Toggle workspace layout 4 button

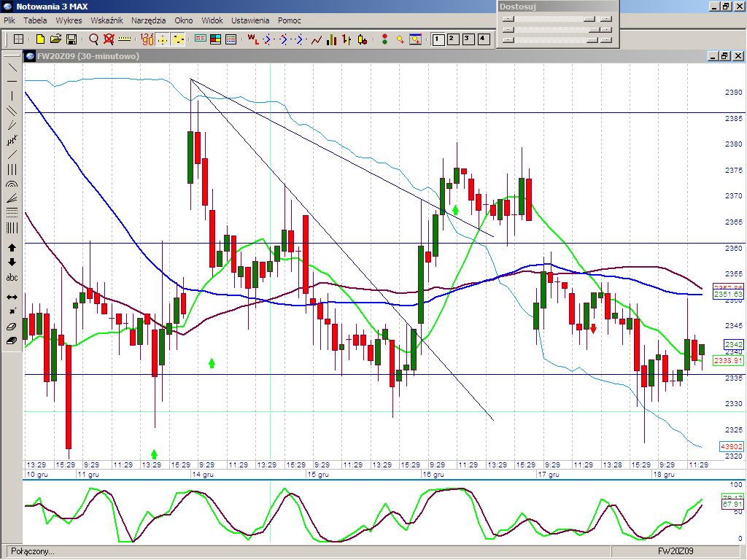pyautogui.click(x=482, y=39)
